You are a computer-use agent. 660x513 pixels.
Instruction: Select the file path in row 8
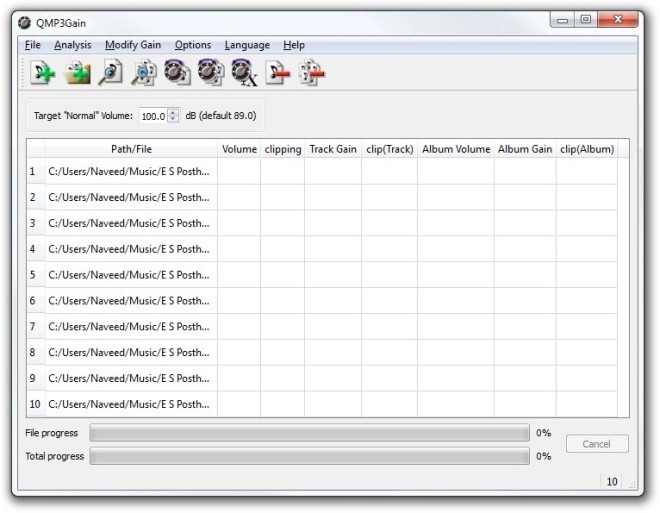coord(131,352)
